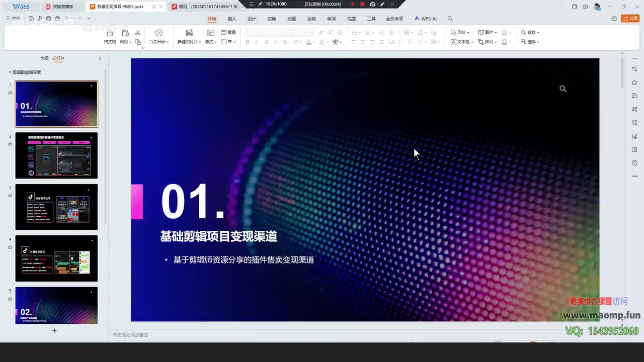
Task: Expand the quick access toolbar customize arrow
Action: click(89, 19)
